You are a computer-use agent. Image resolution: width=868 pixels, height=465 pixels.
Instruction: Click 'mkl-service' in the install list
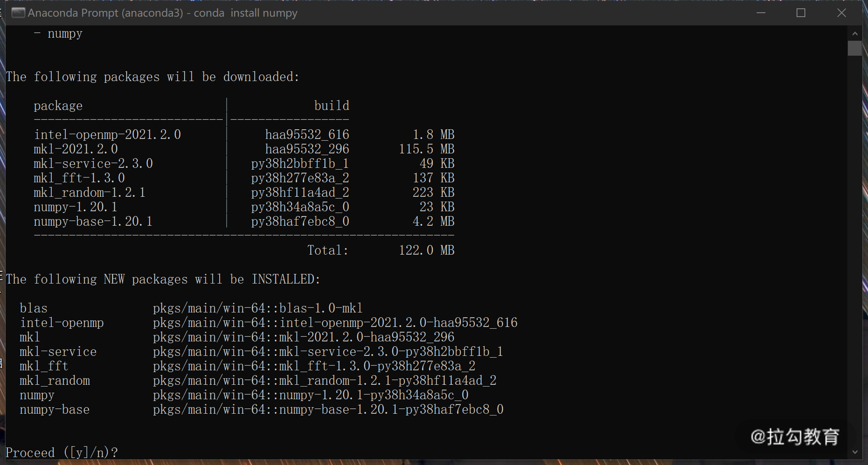[x=58, y=351]
